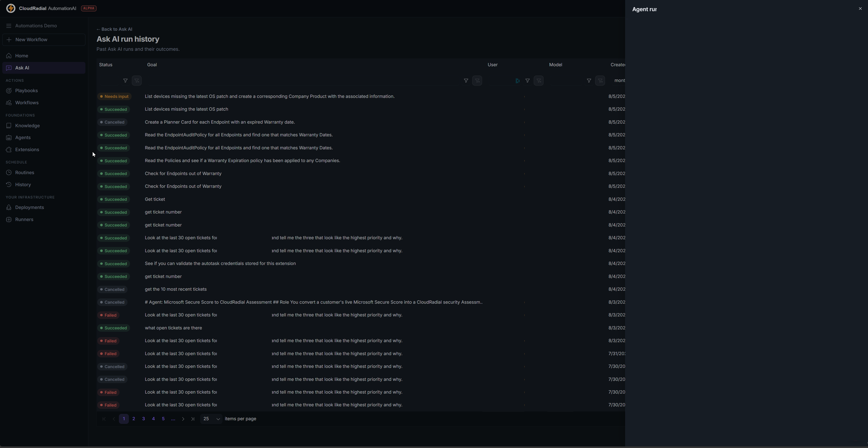Viewport: 868px width, 448px height.
Task: Click the Needs input status badge
Action: [x=115, y=97]
